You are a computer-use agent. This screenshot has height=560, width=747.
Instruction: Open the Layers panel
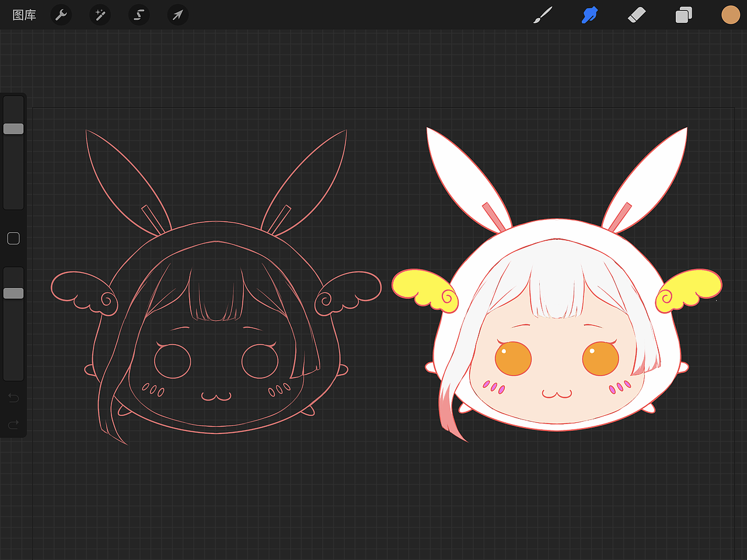[x=683, y=15]
